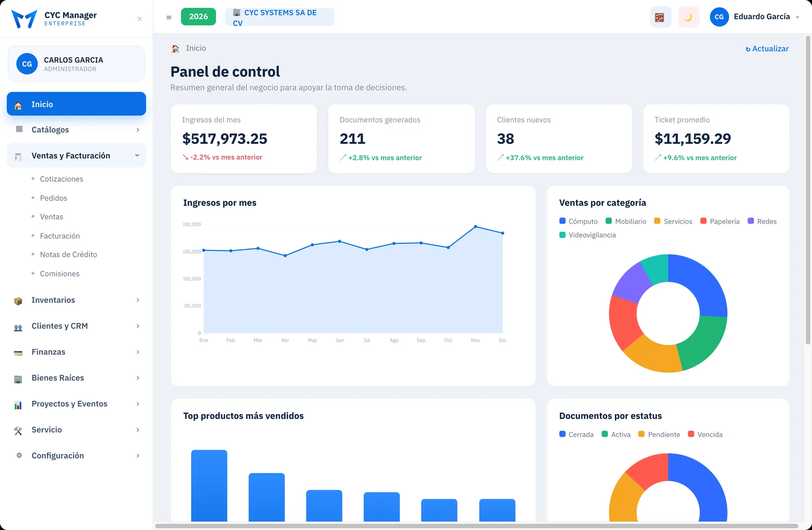The width and height of the screenshot is (812, 530).
Task: Expand the Inventarios chevron
Action: coord(138,300)
